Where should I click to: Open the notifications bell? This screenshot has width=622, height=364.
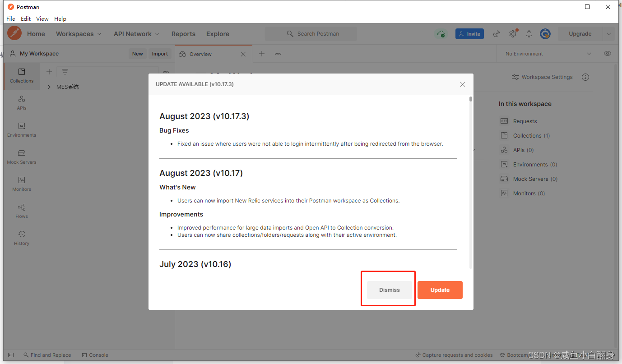click(x=529, y=34)
